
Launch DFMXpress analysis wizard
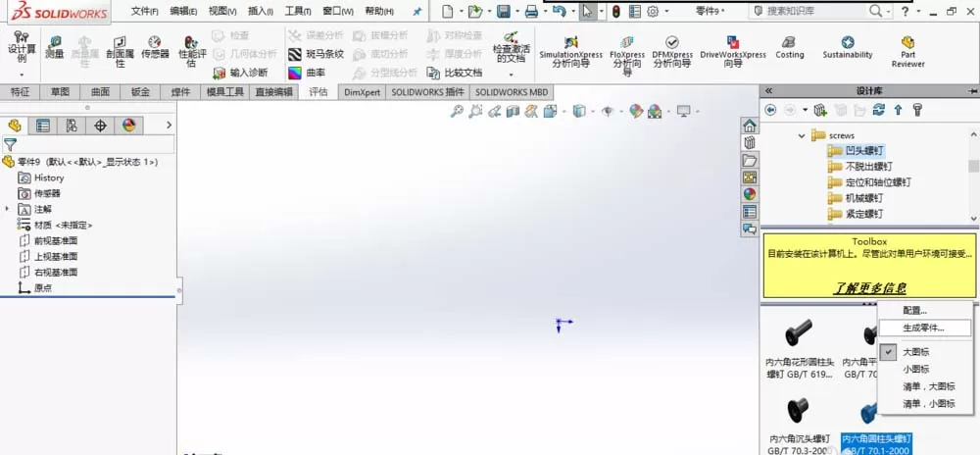point(672,51)
